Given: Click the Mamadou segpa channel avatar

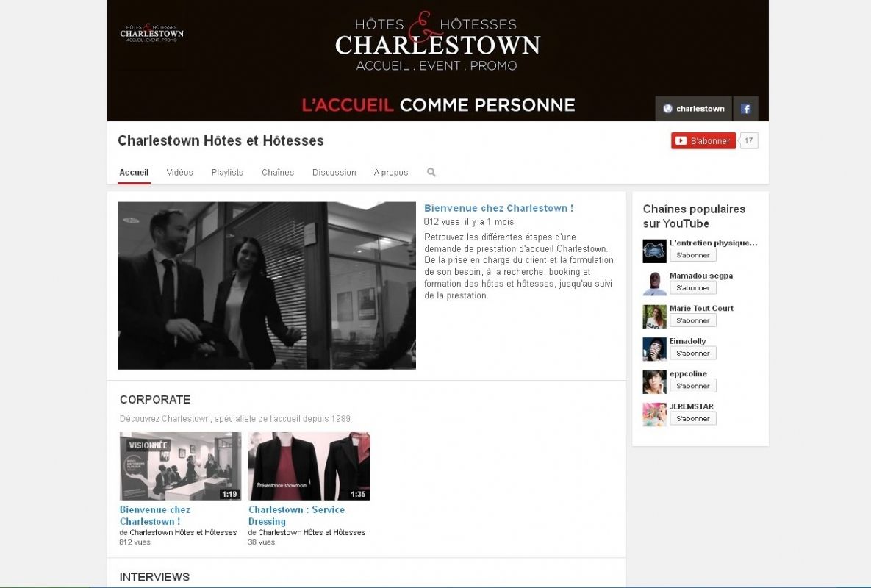Looking at the screenshot, I should coord(654,284).
